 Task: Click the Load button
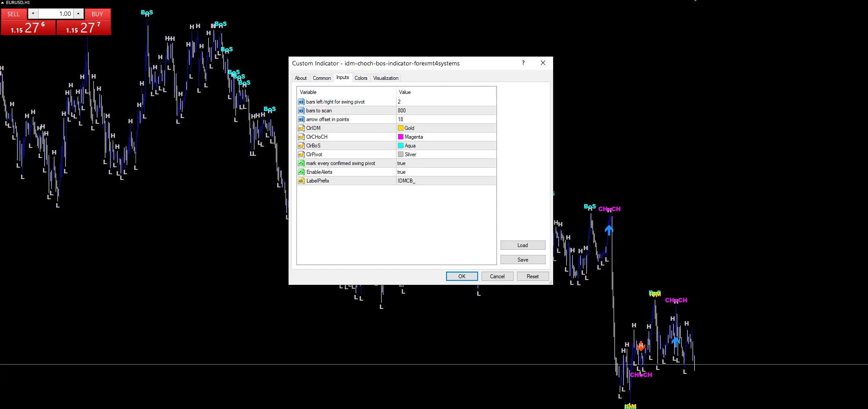click(523, 245)
